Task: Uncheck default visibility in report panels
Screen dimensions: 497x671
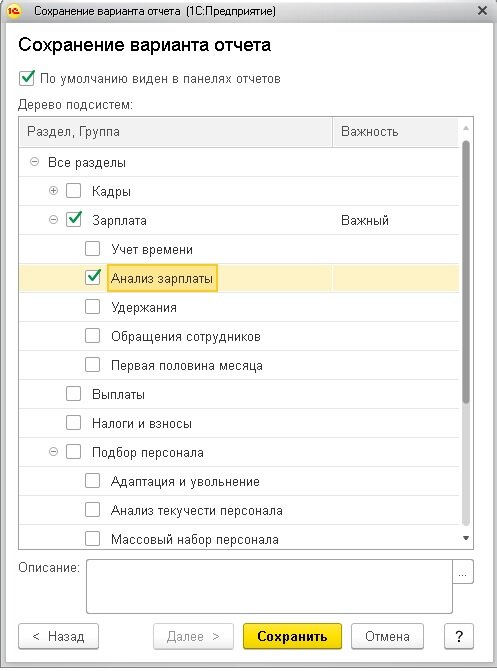Action: pyautogui.click(x=27, y=78)
